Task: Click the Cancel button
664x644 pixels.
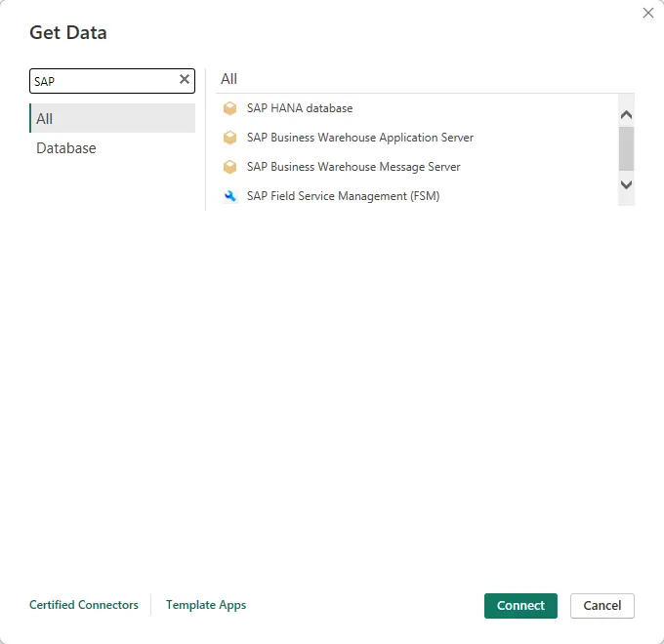Action: pos(602,606)
